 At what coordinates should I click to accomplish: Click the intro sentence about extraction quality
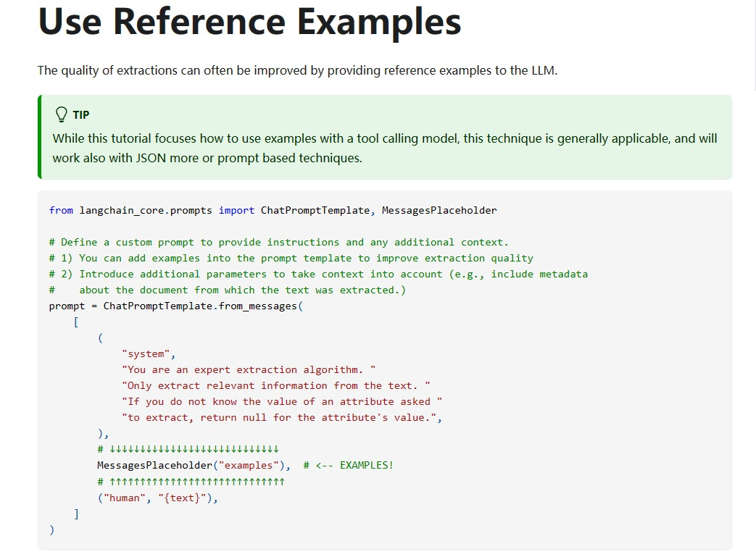coord(297,70)
